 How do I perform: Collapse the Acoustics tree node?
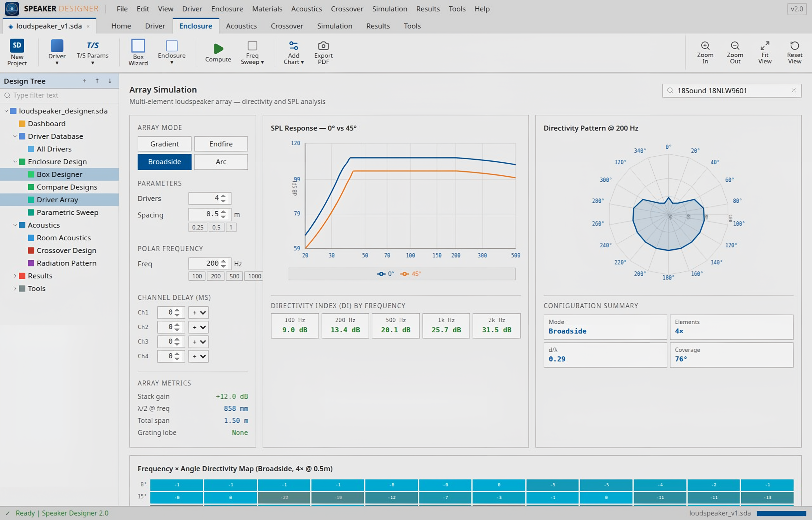15,225
